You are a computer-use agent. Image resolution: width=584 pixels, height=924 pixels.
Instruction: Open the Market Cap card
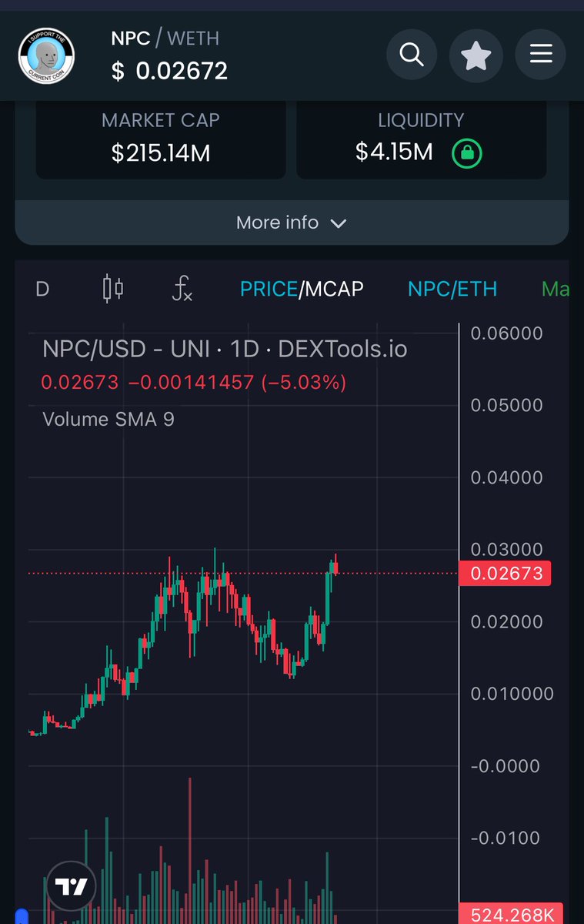[x=161, y=139]
